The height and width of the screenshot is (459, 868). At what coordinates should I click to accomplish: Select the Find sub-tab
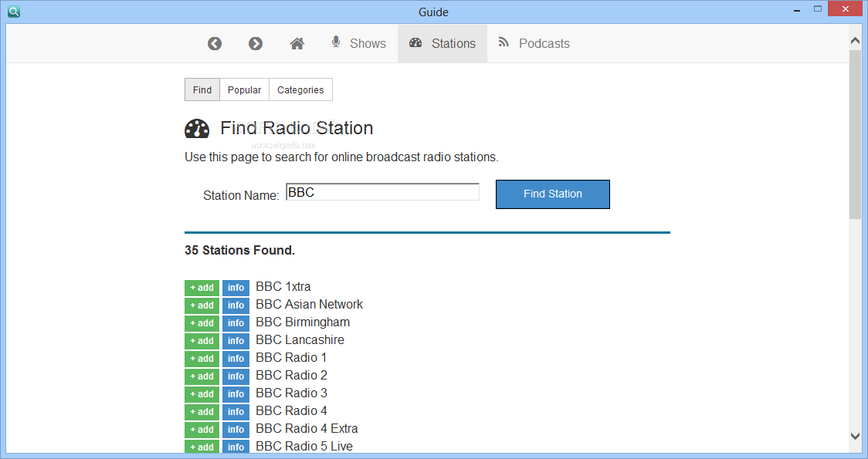(202, 89)
